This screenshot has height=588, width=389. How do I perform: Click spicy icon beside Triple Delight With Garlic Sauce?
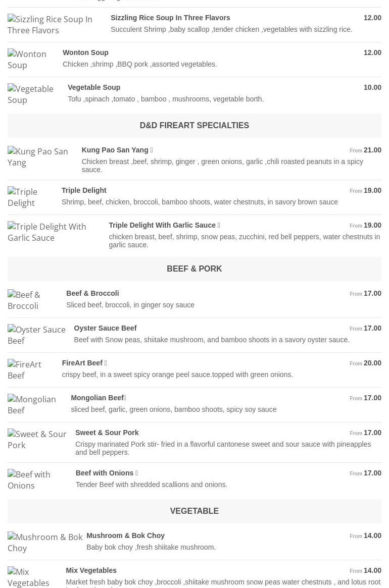pos(219,225)
